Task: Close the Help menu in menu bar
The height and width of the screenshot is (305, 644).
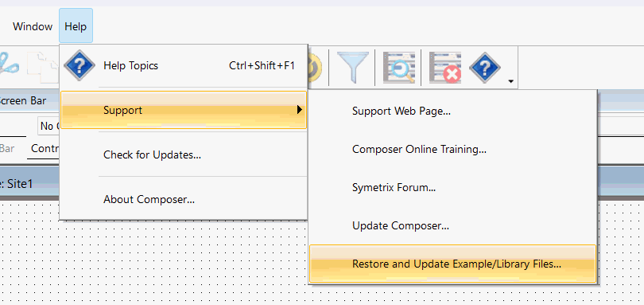Action: click(x=76, y=26)
